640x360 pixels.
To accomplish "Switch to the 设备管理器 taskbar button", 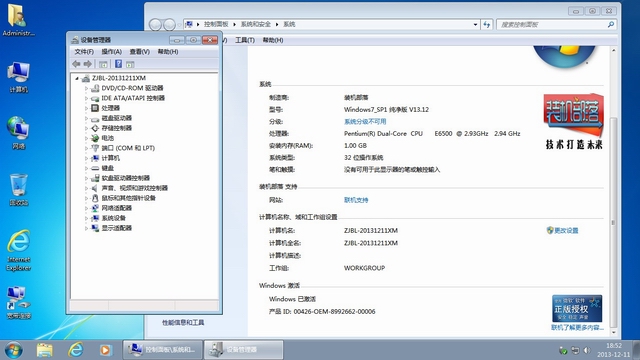I will coord(244,350).
